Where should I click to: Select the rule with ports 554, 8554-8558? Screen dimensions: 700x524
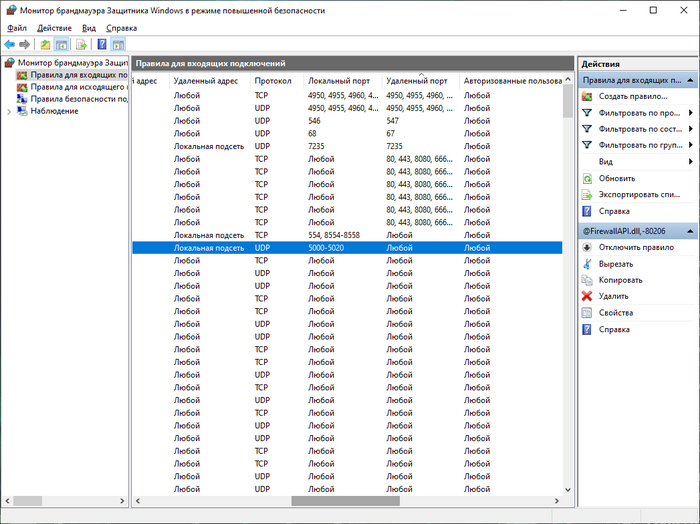point(347,235)
